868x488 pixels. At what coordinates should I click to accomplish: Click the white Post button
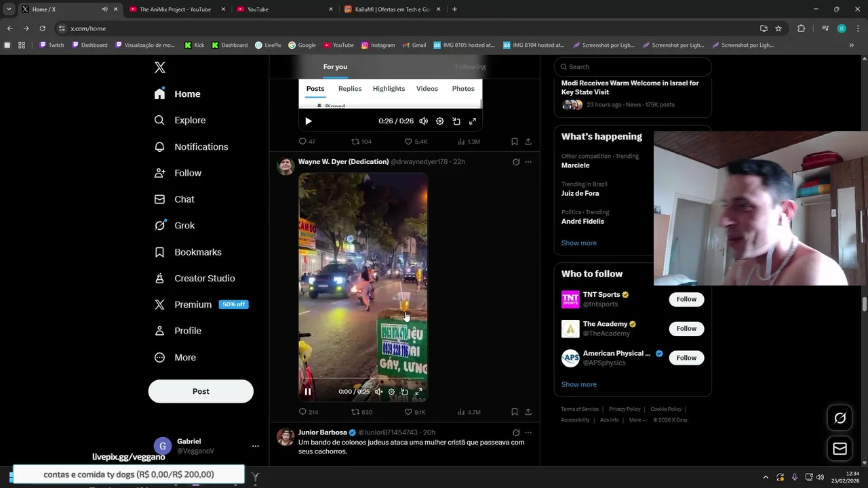[x=201, y=391]
